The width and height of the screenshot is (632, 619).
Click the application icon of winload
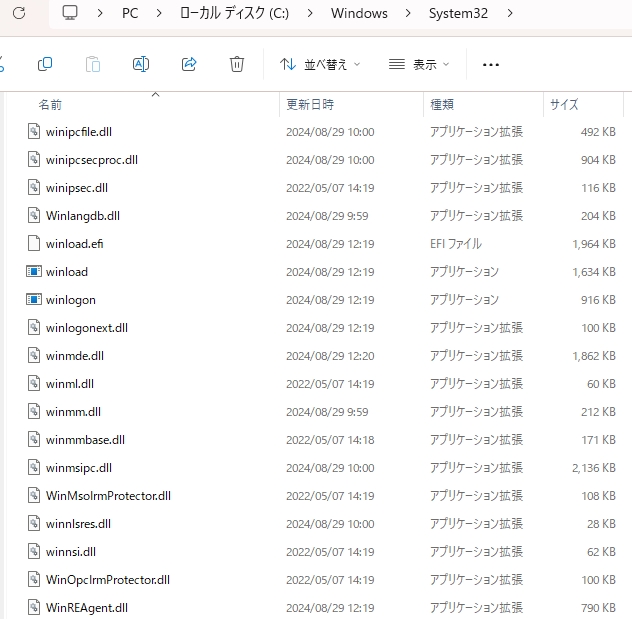(34, 272)
